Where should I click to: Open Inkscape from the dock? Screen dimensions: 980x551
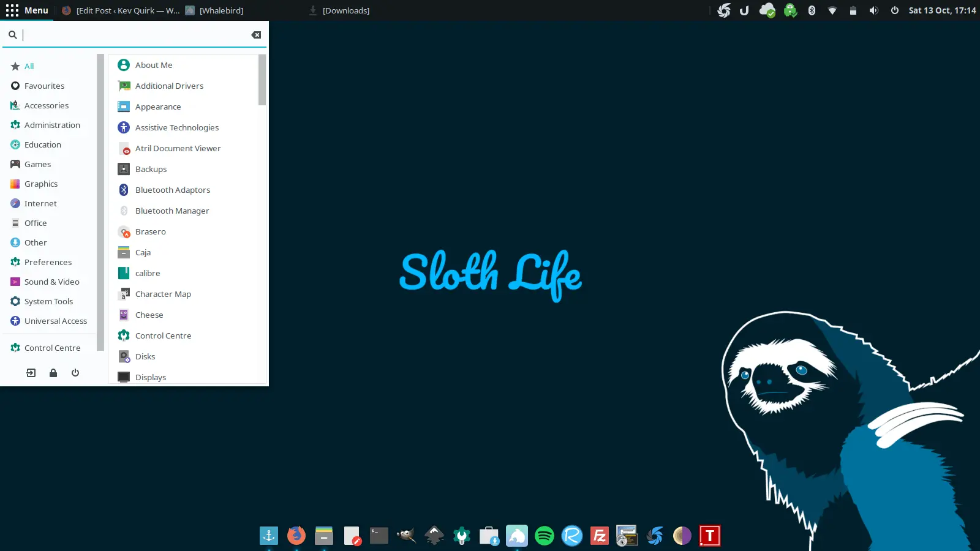434,534
